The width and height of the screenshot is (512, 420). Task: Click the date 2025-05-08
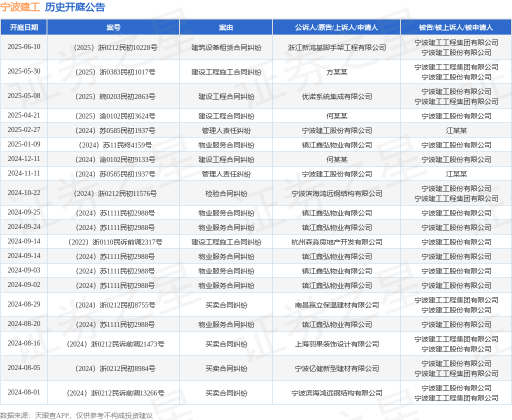24,95
